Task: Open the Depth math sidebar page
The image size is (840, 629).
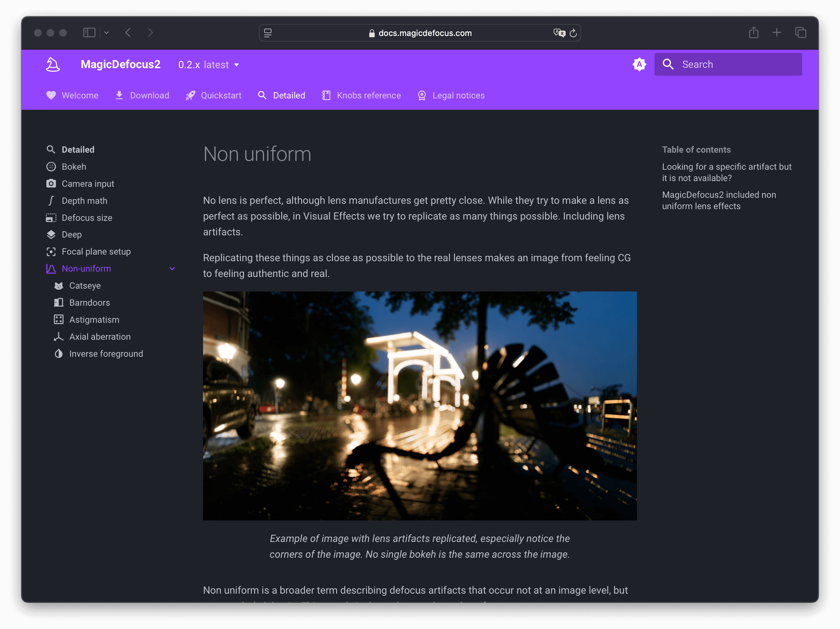Action: tap(84, 201)
